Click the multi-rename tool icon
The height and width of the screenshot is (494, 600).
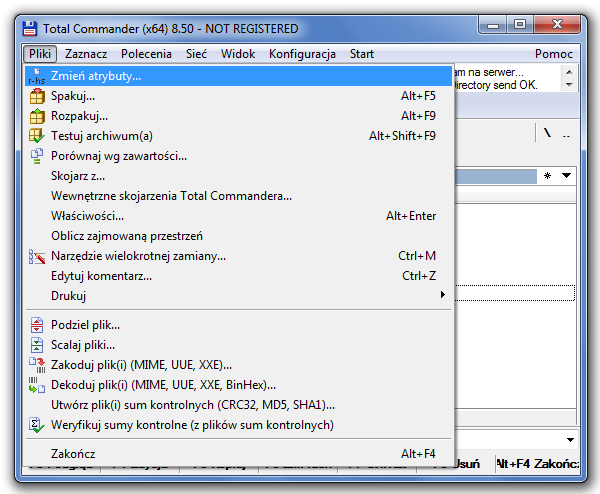pyautogui.click(x=37, y=256)
